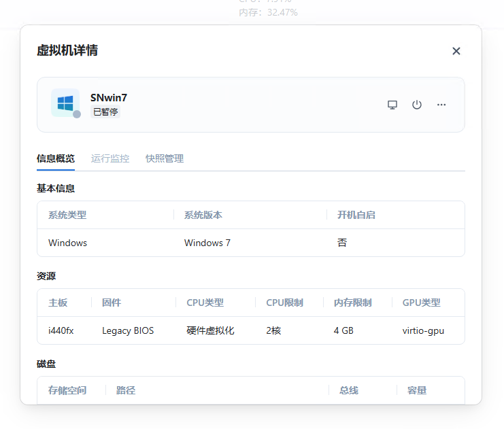The width and height of the screenshot is (504, 429).
Task: Click the 开机自启 column header
Action: (356, 215)
